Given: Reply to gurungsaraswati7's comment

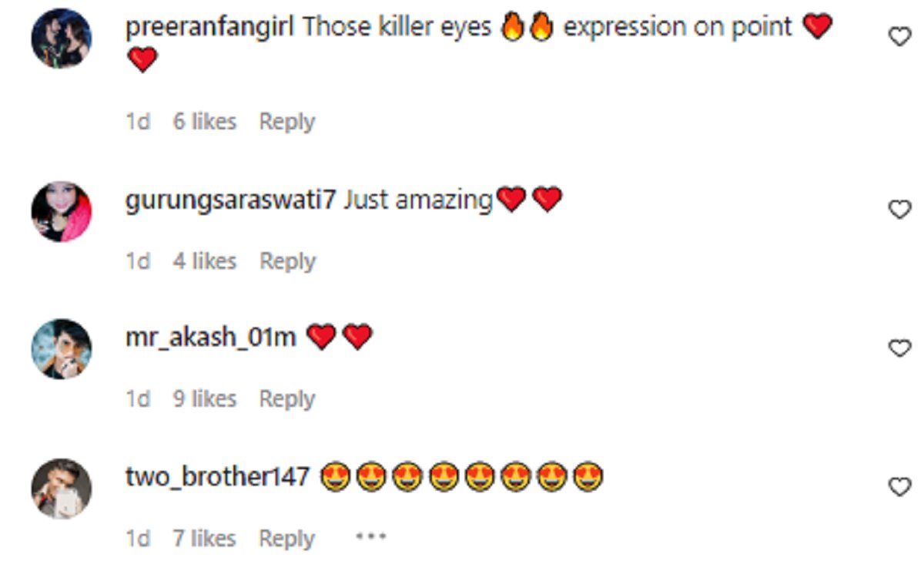Looking at the screenshot, I should tap(287, 261).
